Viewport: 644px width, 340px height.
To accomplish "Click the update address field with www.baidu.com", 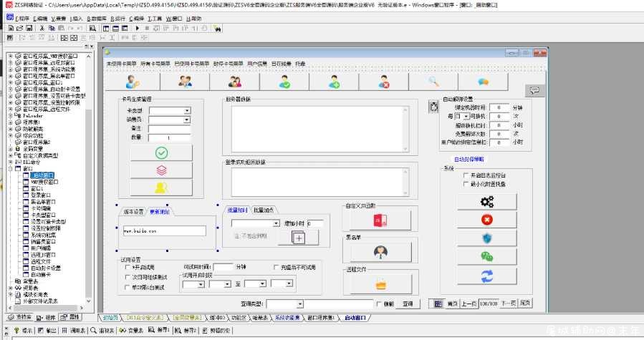I will 164,230.
